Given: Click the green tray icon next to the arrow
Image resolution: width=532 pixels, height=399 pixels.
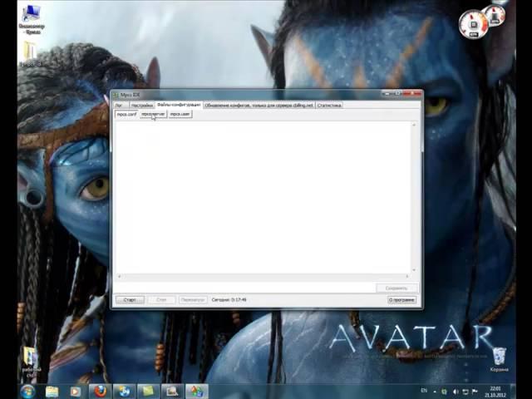Looking at the screenshot, I should pos(444,392).
